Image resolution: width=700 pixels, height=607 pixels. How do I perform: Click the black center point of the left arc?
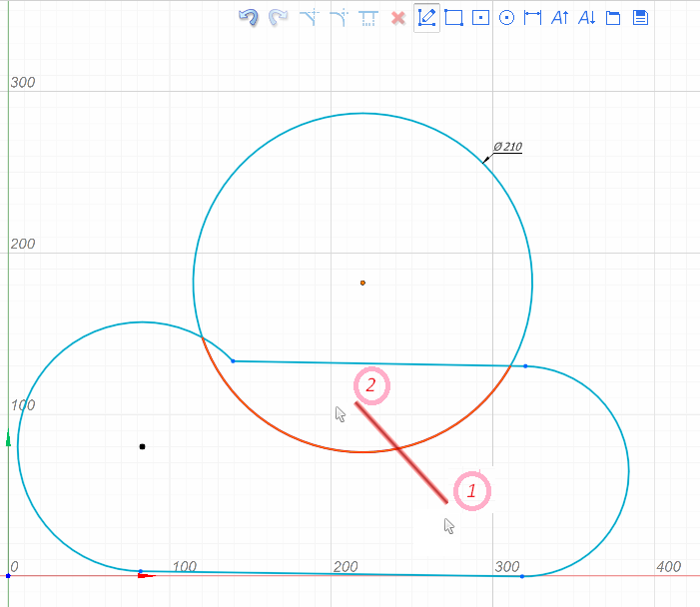143,446
